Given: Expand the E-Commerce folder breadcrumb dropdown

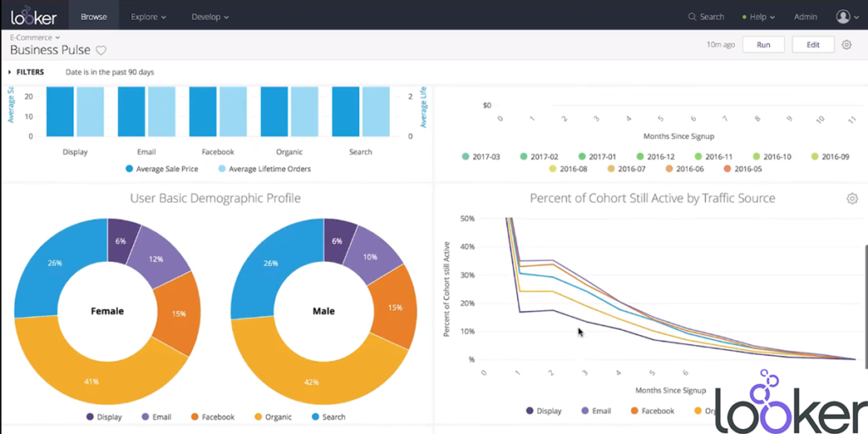Looking at the screenshot, I should 35,37.
